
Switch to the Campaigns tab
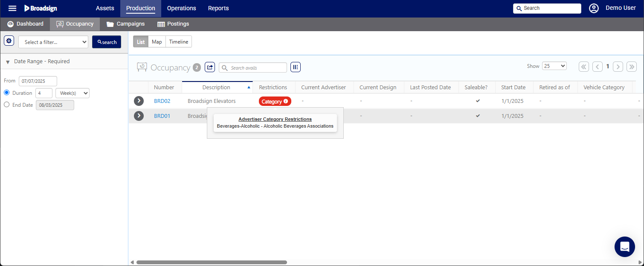point(125,24)
